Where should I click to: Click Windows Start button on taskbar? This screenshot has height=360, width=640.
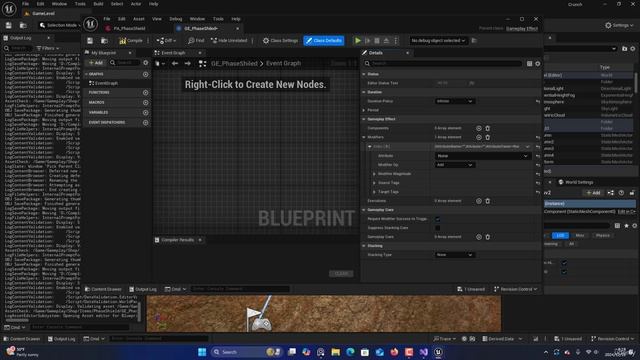pos(202,352)
